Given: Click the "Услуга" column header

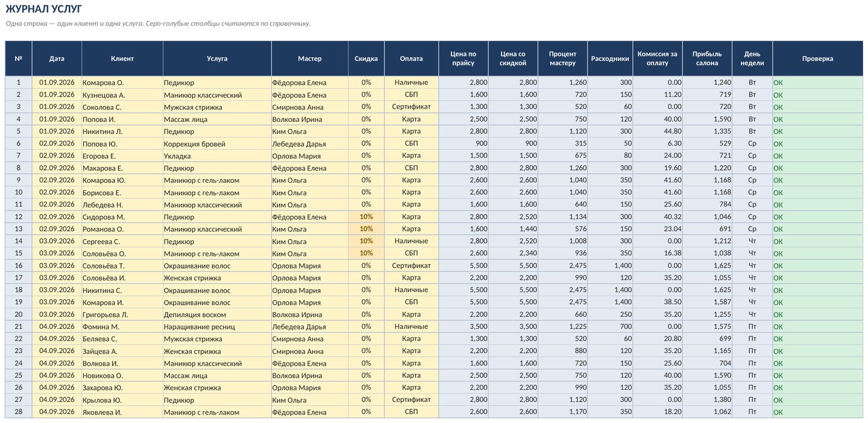Looking at the screenshot, I should click(x=217, y=59).
